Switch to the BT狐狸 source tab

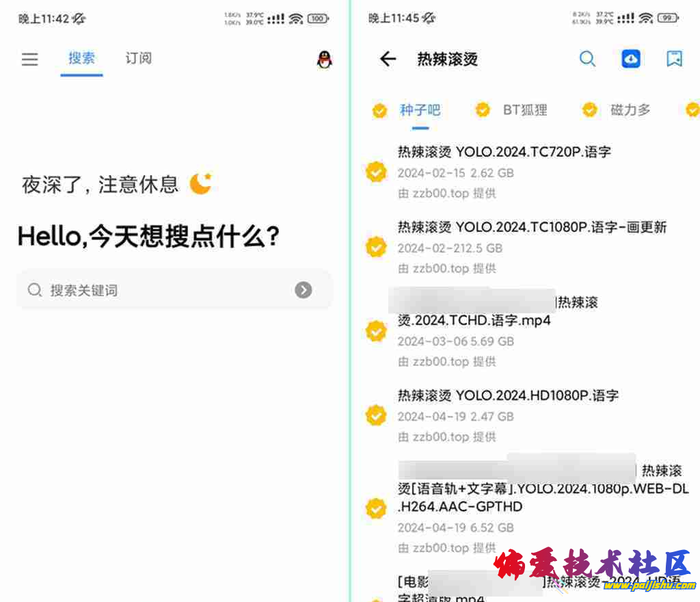click(x=525, y=110)
